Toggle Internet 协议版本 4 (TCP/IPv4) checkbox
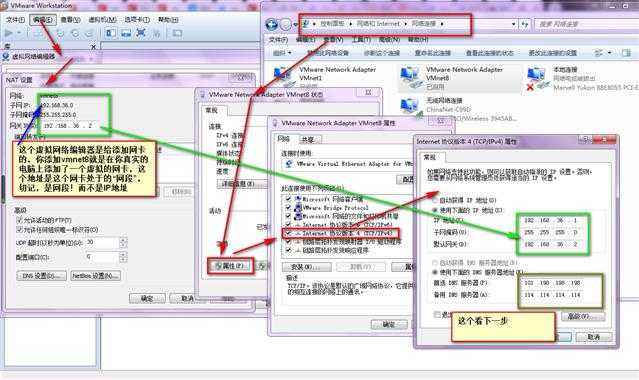The height and width of the screenshot is (380, 639). click(x=289, y=234)
